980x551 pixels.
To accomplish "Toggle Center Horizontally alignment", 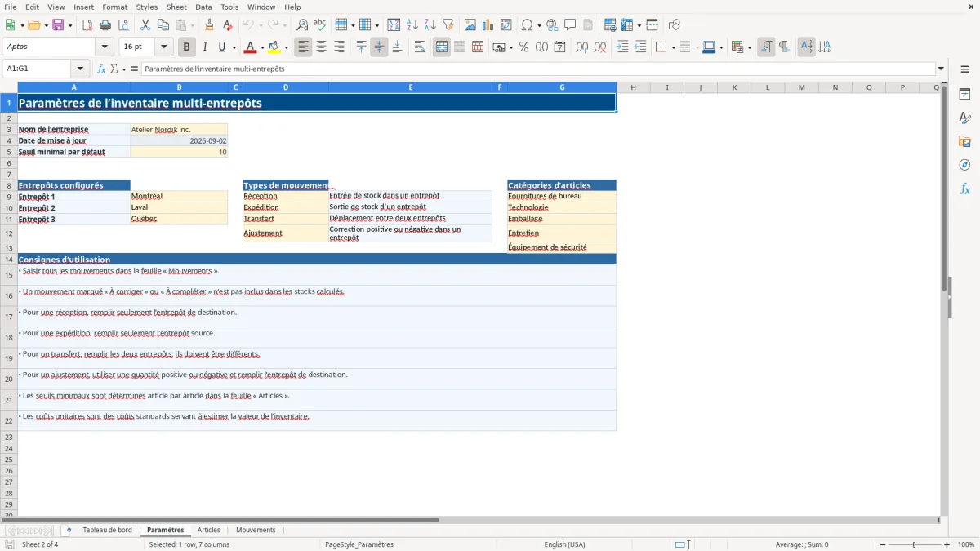I will pos(321,47).
